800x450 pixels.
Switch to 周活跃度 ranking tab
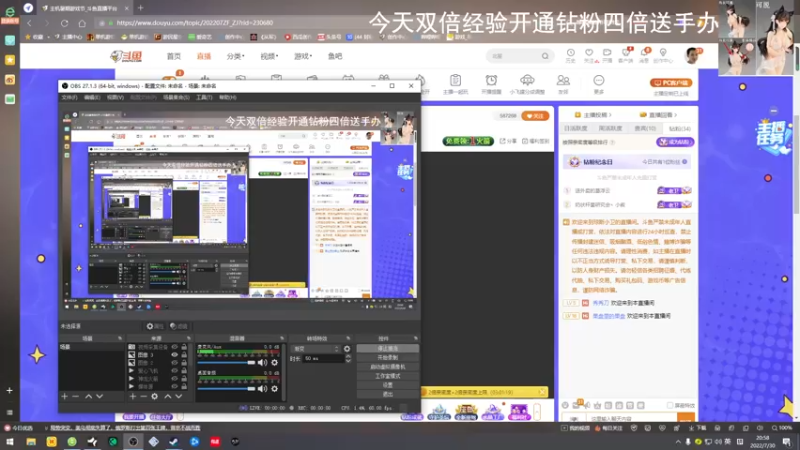click(610, 129)
